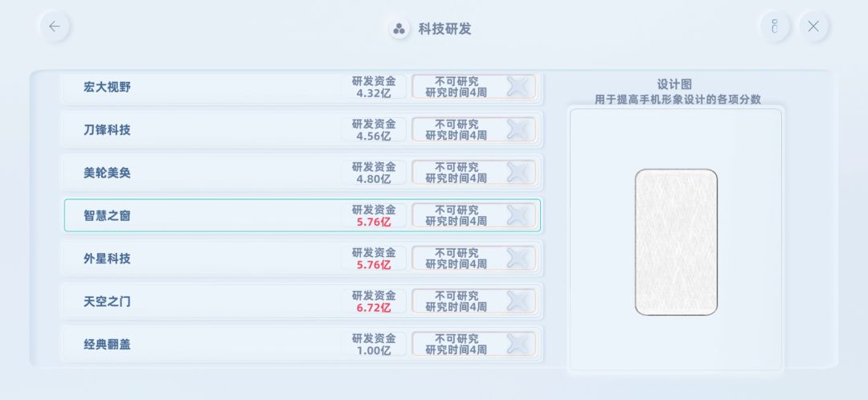
Task: Close the 科技研发 screen with X
Action: click(813, 27)
